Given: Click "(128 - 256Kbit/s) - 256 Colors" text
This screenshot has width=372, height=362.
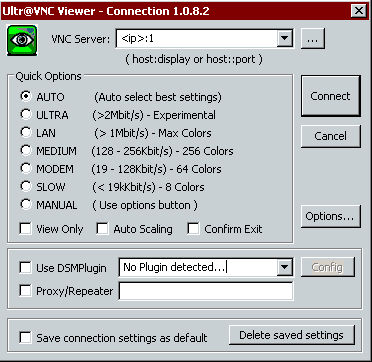Looking at the screenshot, I should coord(162,151).
